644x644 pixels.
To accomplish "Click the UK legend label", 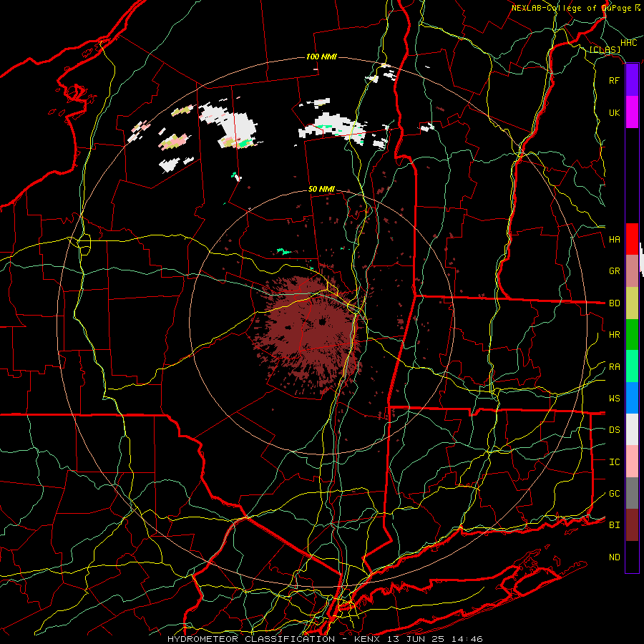I will point(614,112).
